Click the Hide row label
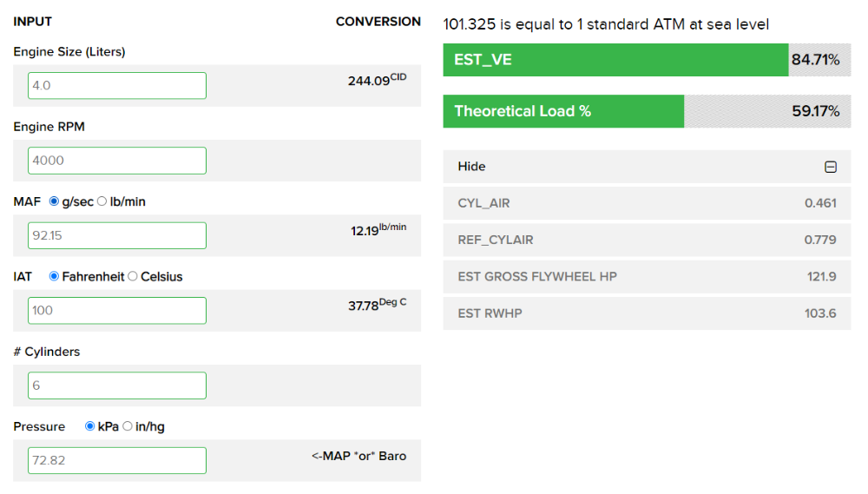868x494 pixels. [x=471, y=167]
